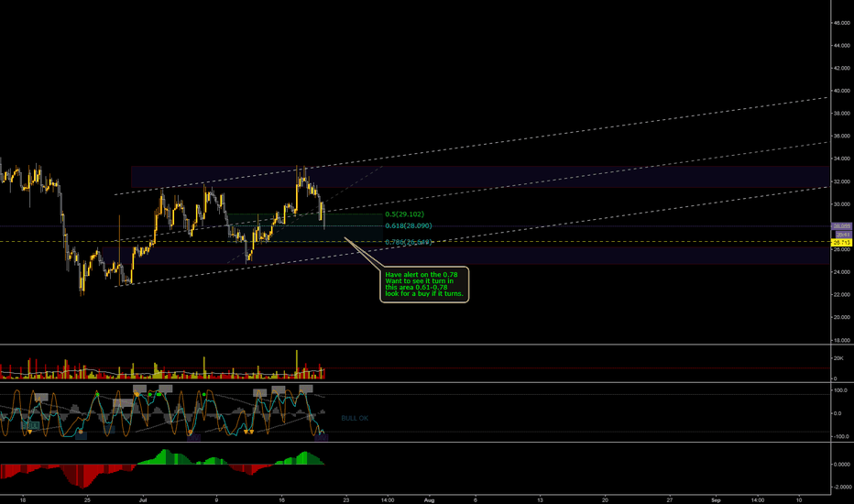Image resolution: width=854 pixels, height=504 pixels.
Task: Click the -2.0000 histogram scale label
Action: pos(841,488)
